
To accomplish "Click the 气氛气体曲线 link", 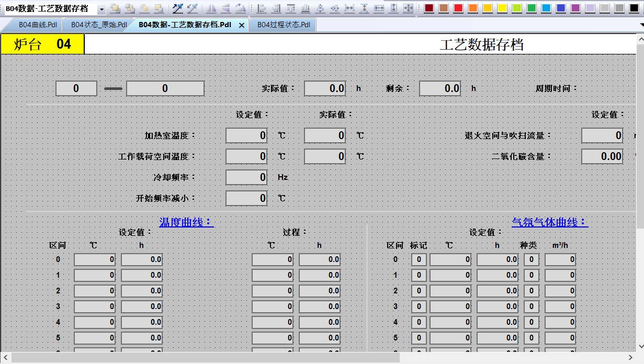I will [549, 222].
